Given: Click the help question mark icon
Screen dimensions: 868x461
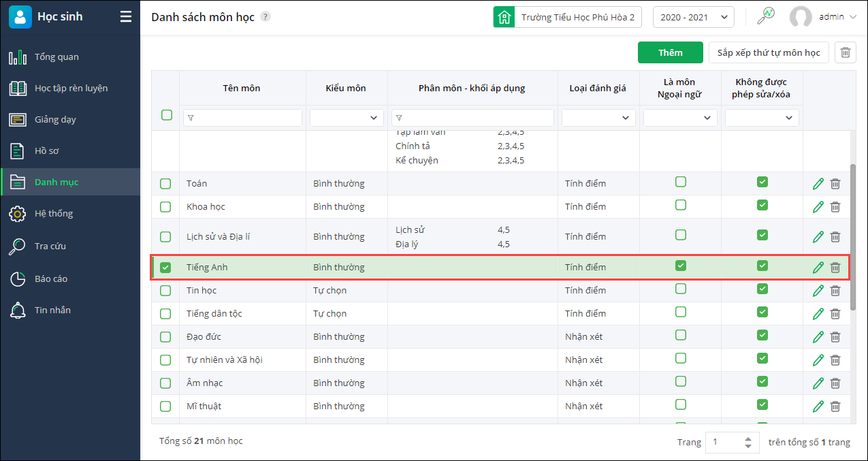Looking at the screenshot, I should (x=266, y=17).
